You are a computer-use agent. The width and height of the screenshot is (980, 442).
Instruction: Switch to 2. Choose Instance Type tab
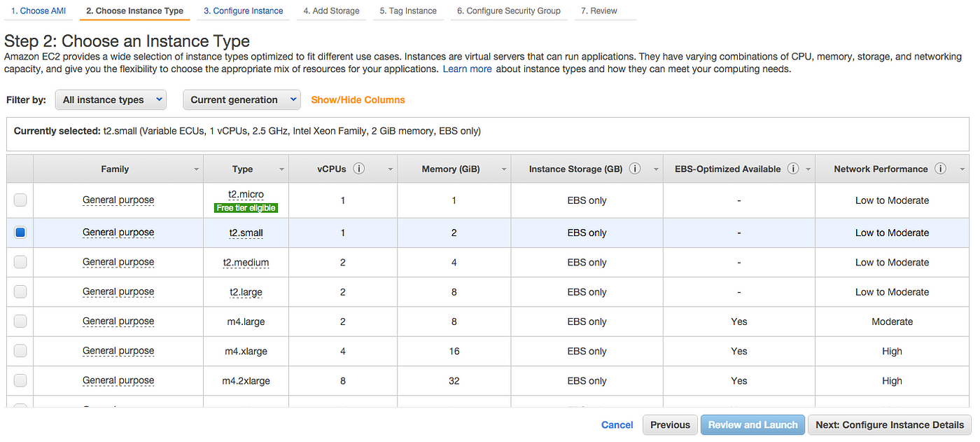[x=135, y=11]
